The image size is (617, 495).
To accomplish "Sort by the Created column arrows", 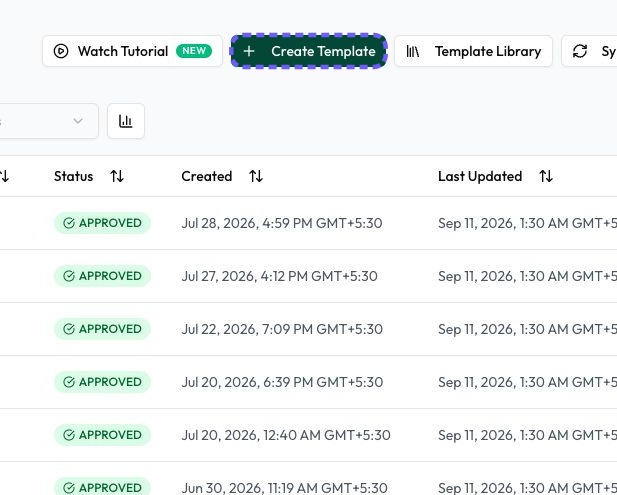I will pyautogui.click(x=256, y=176).
